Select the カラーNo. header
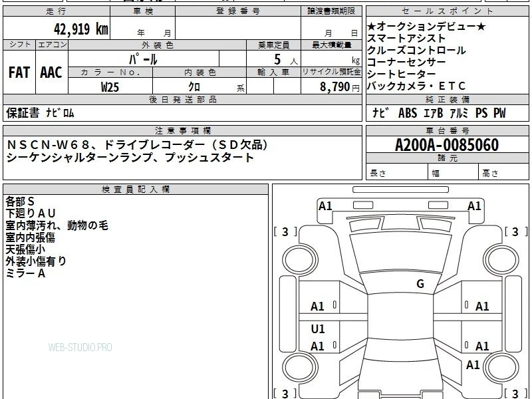532x399 pixels. pos(110,72)
